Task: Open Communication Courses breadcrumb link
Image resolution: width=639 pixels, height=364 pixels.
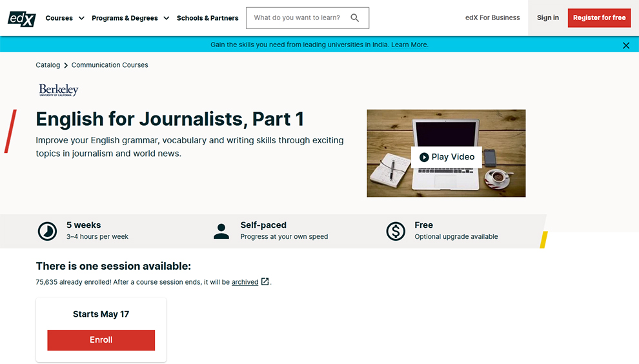Action: pos(110,65)
